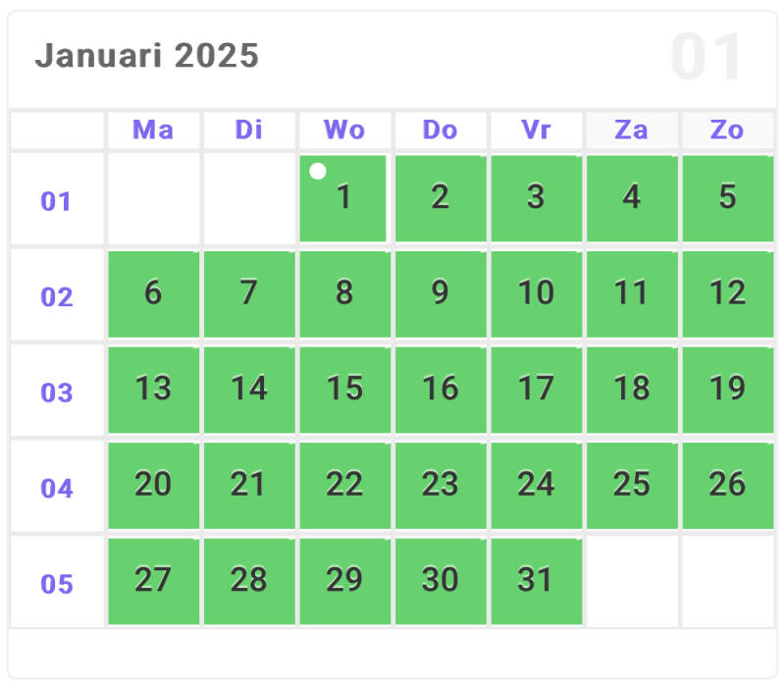
Task: Select the Wo column header
Action: click(x=344, y=131)
